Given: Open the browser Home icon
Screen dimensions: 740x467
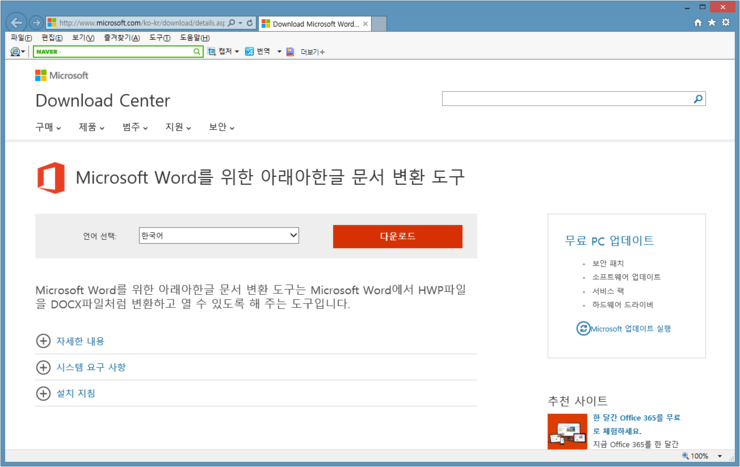Looking at the screenshot, I should (698, 22).
